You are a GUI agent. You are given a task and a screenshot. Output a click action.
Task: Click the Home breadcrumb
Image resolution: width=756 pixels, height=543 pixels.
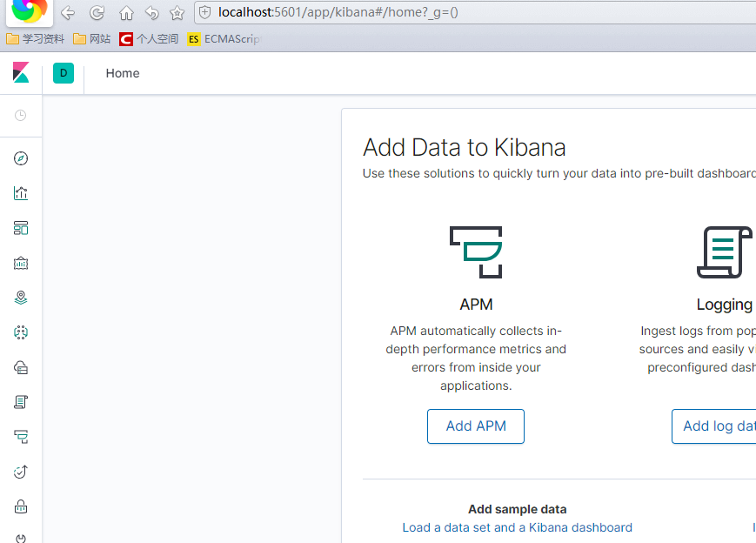(123, 73)
